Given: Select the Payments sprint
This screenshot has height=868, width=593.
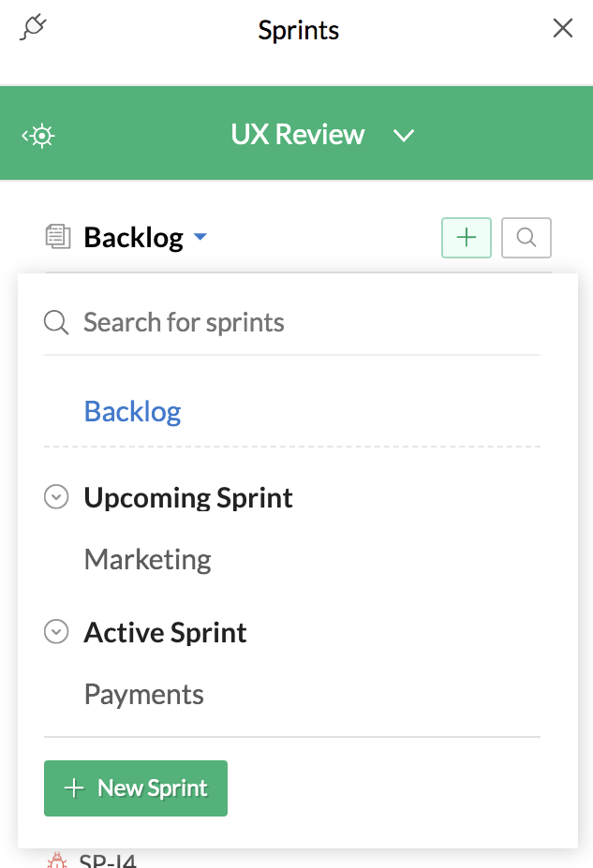Looking at the screenshot, I should pos(144,695).
